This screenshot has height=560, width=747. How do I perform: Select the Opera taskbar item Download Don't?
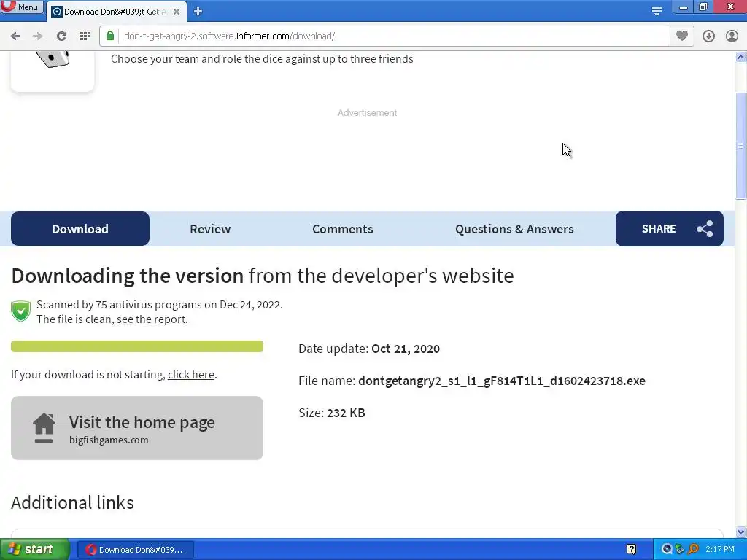coord(136,550)
